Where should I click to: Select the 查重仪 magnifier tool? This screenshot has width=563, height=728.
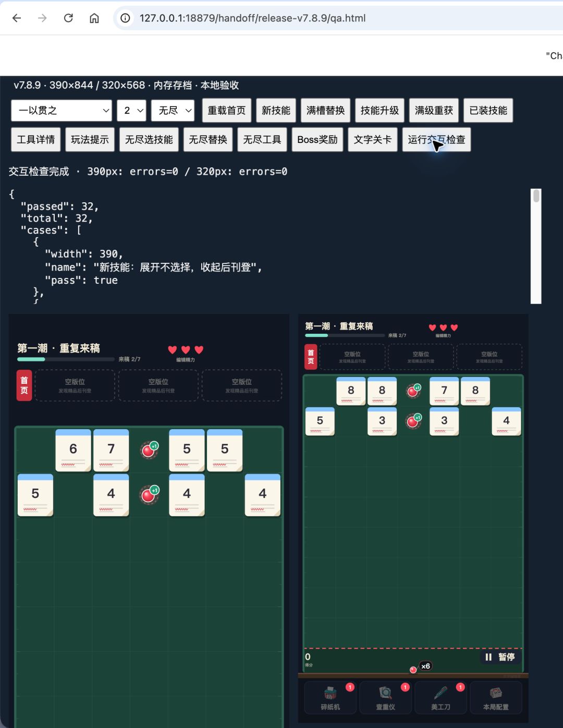click(386, 697)
